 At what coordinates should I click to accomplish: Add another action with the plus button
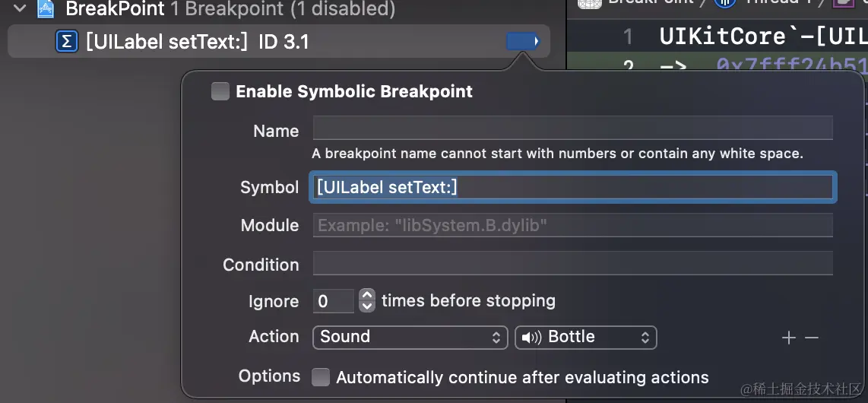(789, 338)
